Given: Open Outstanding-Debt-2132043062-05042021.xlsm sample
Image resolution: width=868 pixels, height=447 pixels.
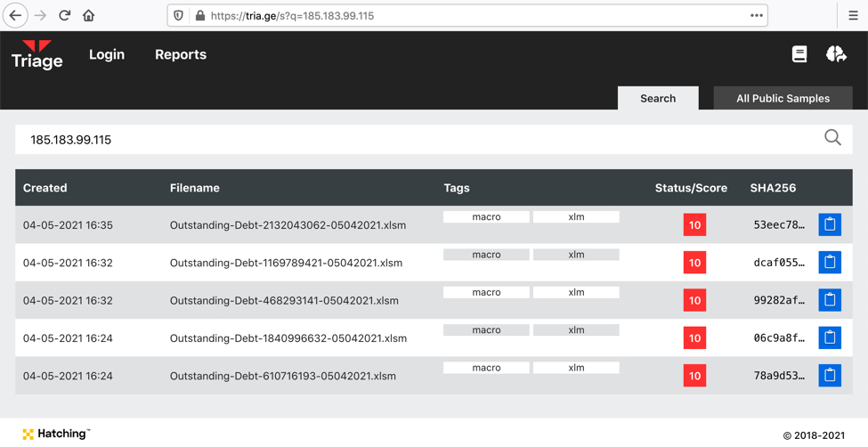Looking at the screenshot, I should (x=288, y=225).
